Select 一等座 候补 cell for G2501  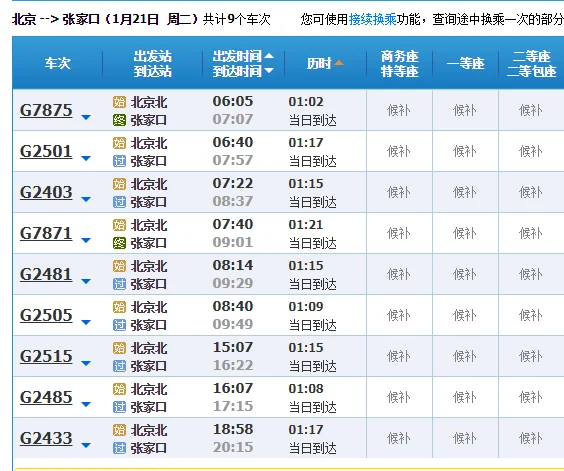(465, 151)
